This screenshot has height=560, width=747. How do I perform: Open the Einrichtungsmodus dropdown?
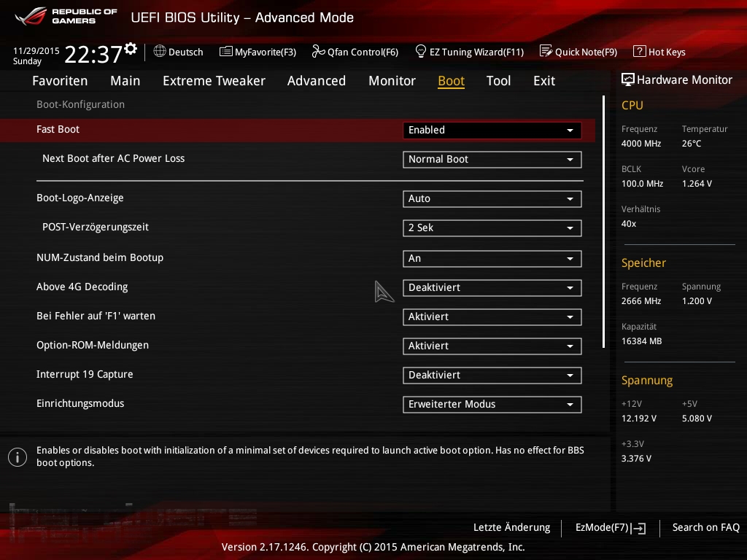pos(492,404)
